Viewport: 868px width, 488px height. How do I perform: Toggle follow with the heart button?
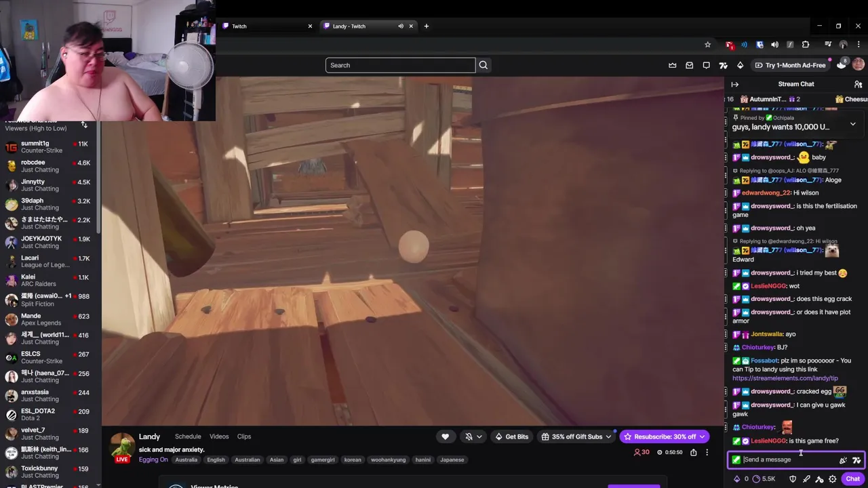tap(445, 436)
